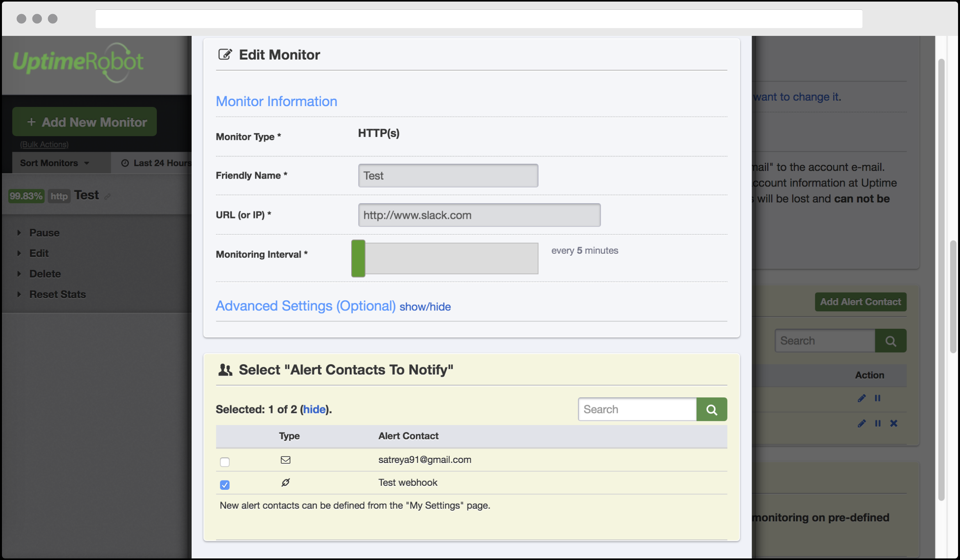Click the first pencil edit icon under Action
The width and height of the screenshot is (960, 560).
click(x=861, y=398)
